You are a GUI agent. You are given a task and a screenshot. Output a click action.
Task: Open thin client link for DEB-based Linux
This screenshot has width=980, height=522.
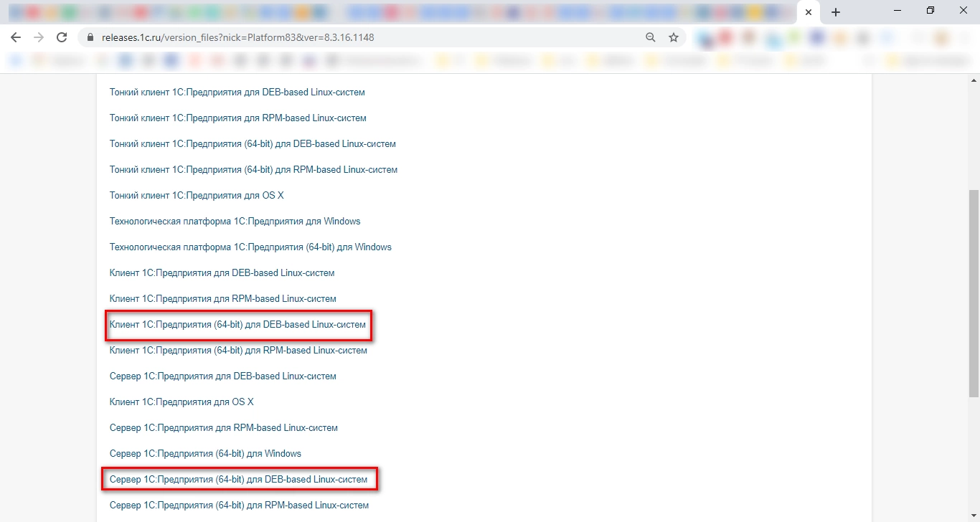237,92
